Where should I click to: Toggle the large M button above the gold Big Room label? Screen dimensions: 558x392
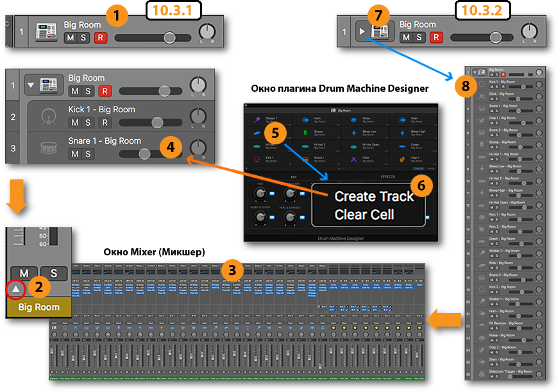[x=24, y=273]
